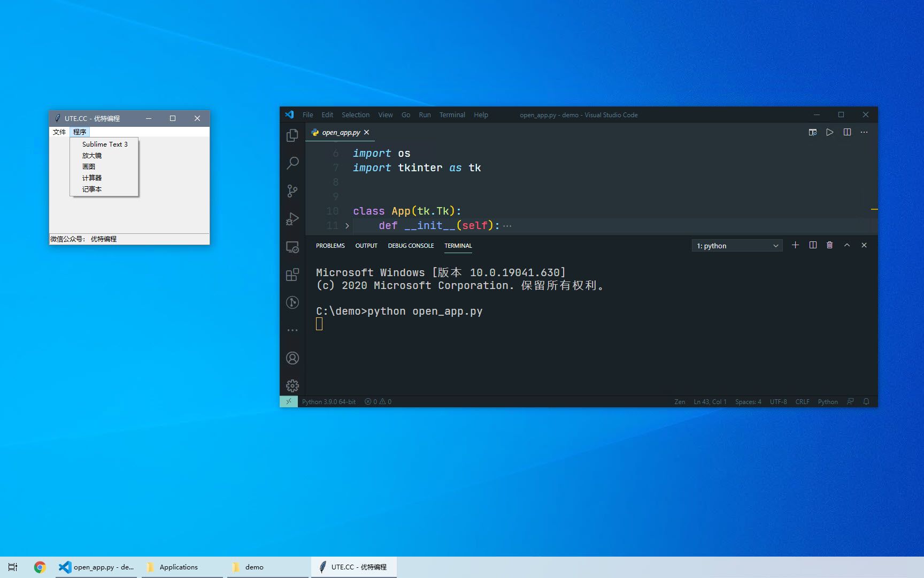Open the View menu
This screenshot has width=924, height=578.
pyautogui.click(x=386, y=115)
